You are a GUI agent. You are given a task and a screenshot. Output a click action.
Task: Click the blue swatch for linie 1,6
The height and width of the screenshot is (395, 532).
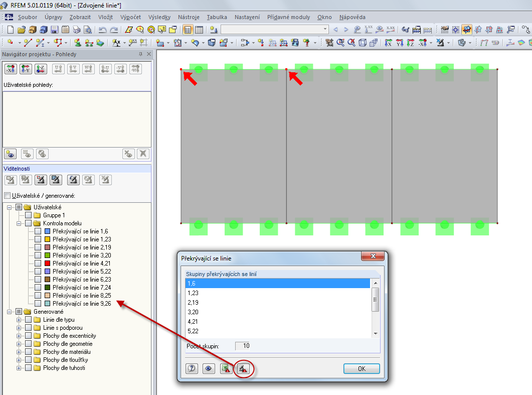[x=48, y=231]
